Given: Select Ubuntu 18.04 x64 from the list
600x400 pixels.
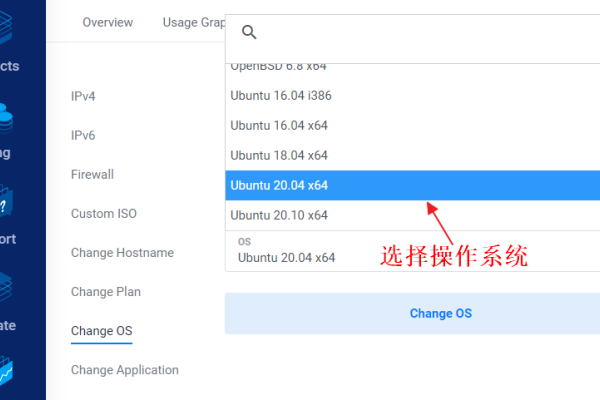Looking at the screenshot, I should coord(279,155).
